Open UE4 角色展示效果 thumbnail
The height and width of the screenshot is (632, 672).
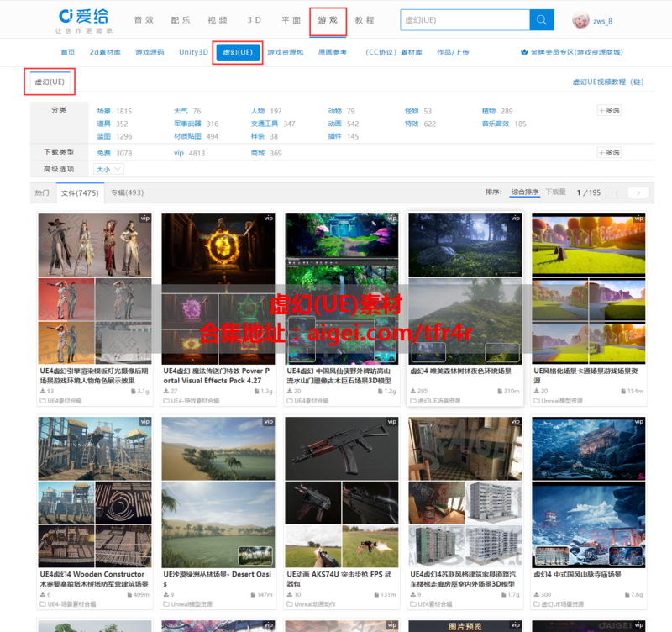click(x=95, y=288)
